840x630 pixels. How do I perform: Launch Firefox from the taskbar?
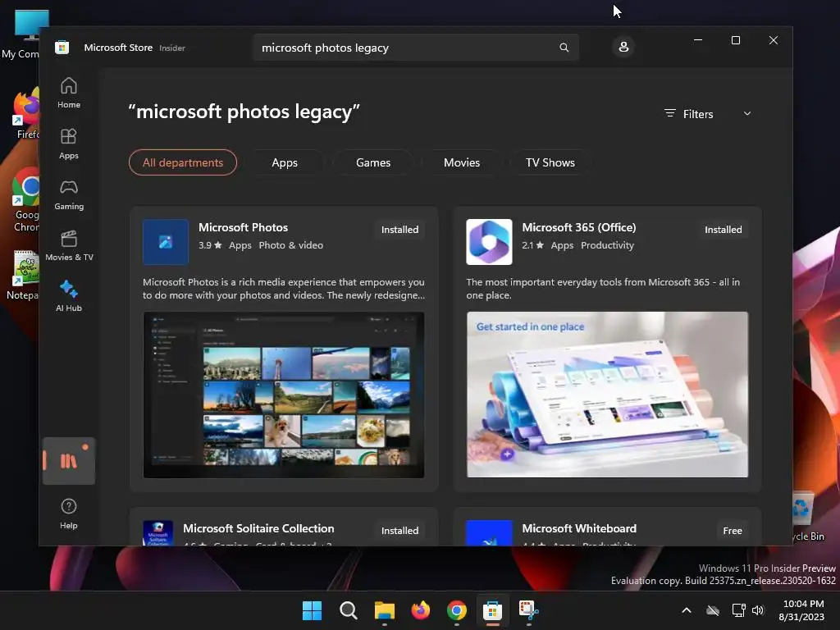pos(421,610)
